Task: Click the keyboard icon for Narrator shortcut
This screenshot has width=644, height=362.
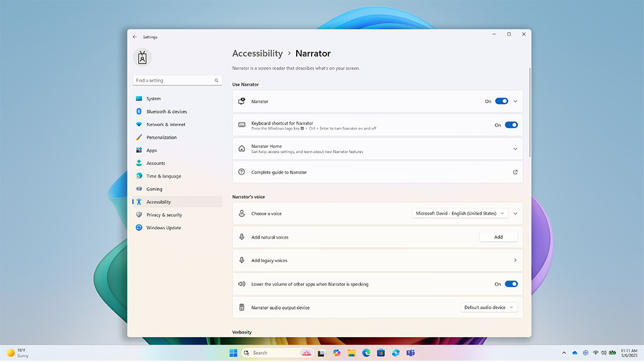Action: pyautogui.click(x=242, y=125)
